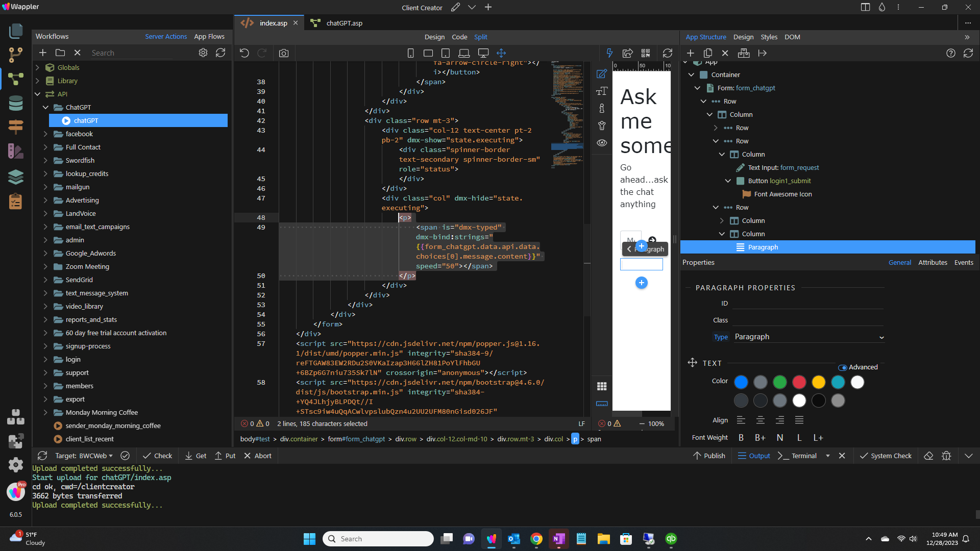
Task: Toggle the eye preview icon in design sidebar
Action: (x=602, y=143)
